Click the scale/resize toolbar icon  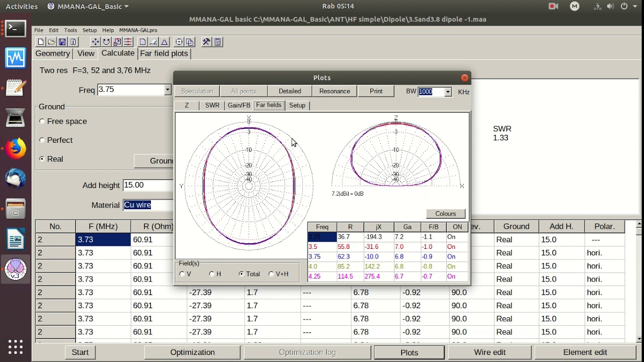[x=117, y=42]
